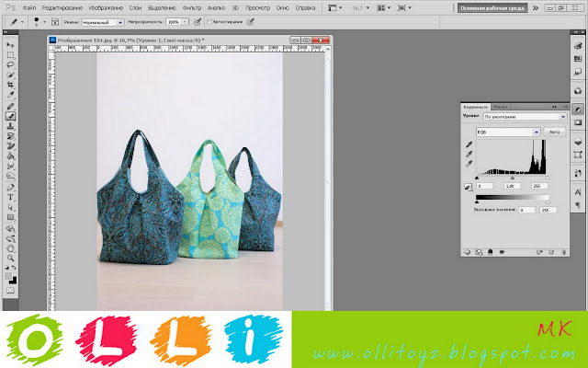This screenshot has width=588, height=368.
Task: Open the Brush panel toggle in options bar
Action: (55, 22)
